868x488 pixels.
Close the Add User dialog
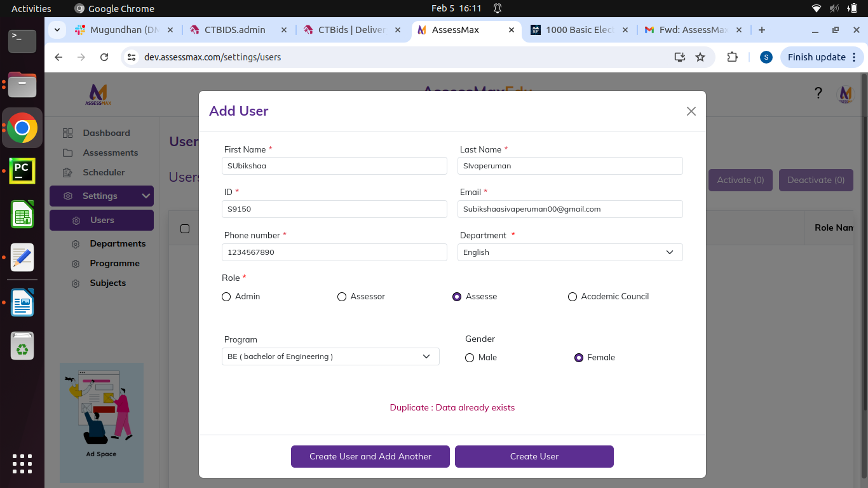coord(691,111)
